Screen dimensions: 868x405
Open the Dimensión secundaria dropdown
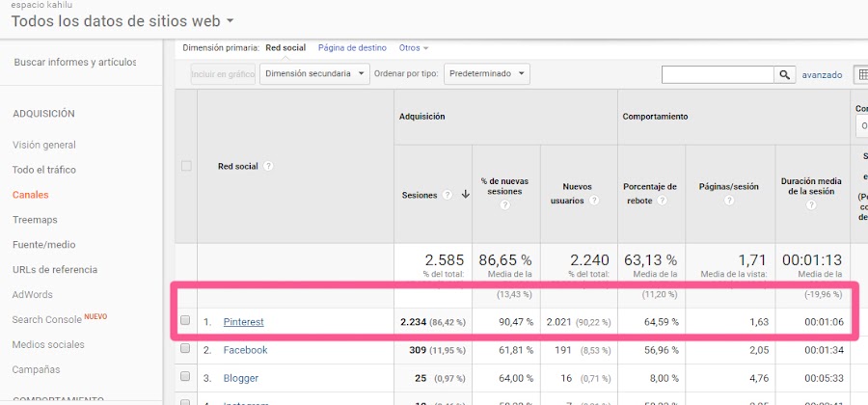pos(314,74)
